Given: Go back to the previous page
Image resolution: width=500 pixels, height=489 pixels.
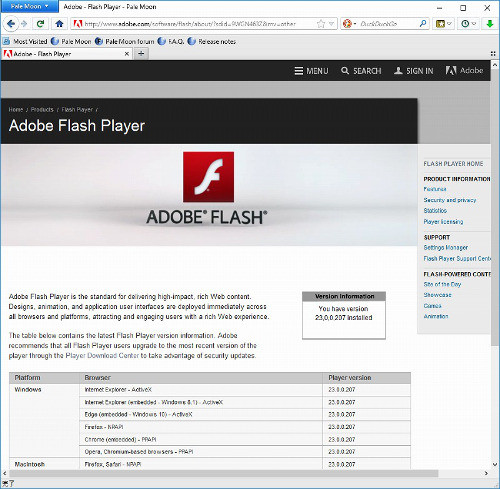Looking at the screenshot, I should pos(11,24).
